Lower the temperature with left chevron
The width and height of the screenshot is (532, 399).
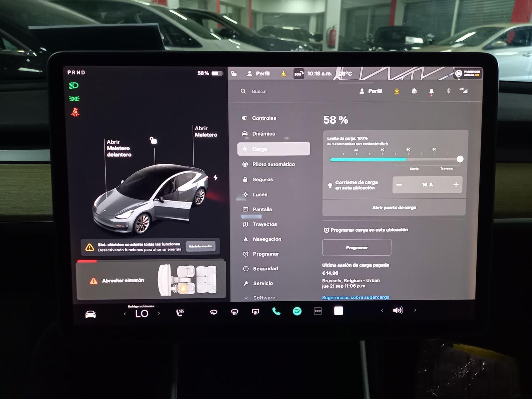[x=125, y=314]
